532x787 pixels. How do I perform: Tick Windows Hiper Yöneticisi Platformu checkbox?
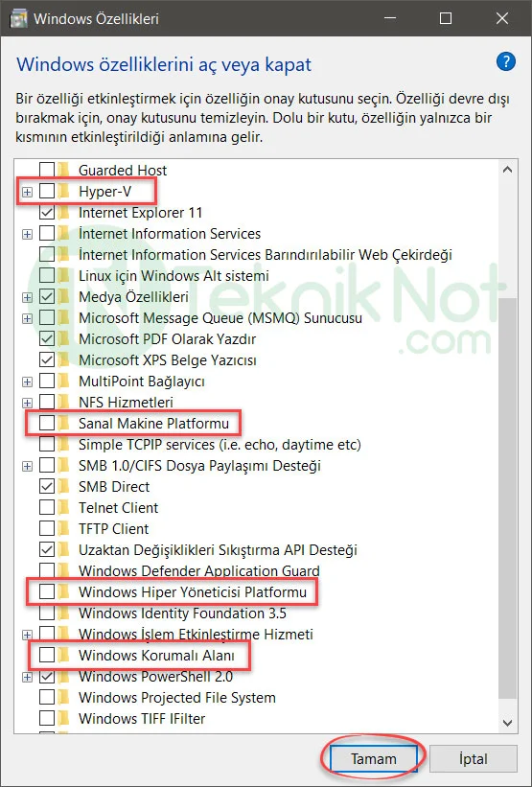click(x=47, y=591)
